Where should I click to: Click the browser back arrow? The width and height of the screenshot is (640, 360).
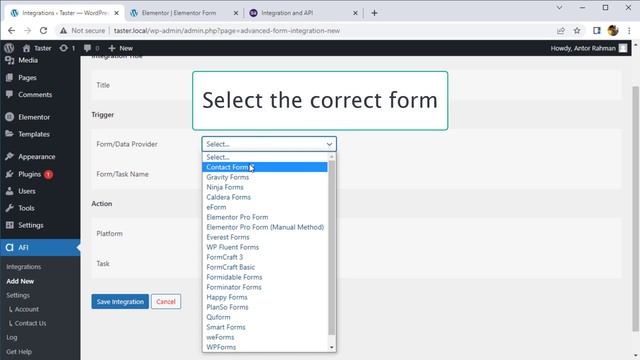coord(11,31)
